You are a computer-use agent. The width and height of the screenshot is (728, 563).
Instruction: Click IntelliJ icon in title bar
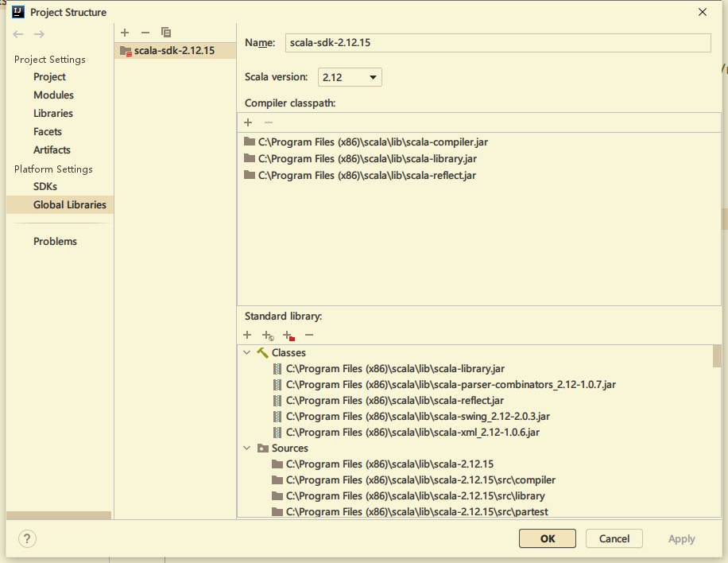(x=18, y=12)
